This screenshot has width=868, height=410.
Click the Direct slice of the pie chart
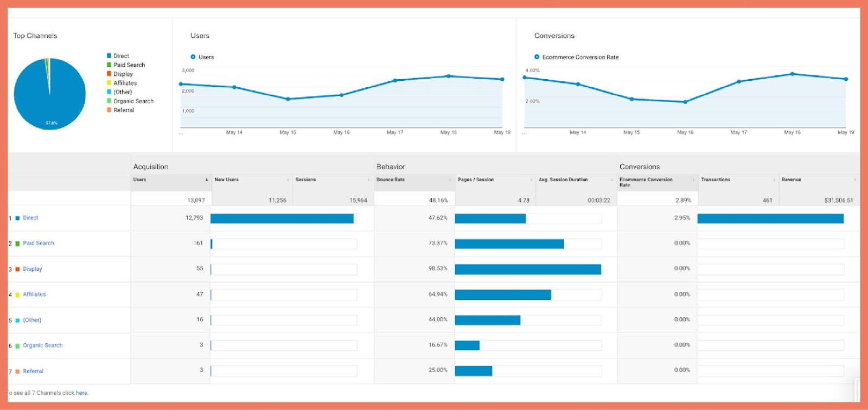(50, 98)
